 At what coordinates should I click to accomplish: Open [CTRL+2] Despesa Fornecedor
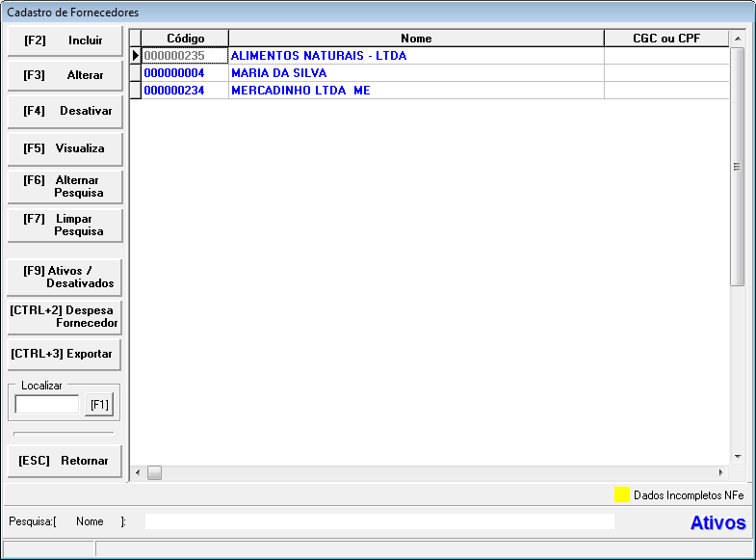65,317
